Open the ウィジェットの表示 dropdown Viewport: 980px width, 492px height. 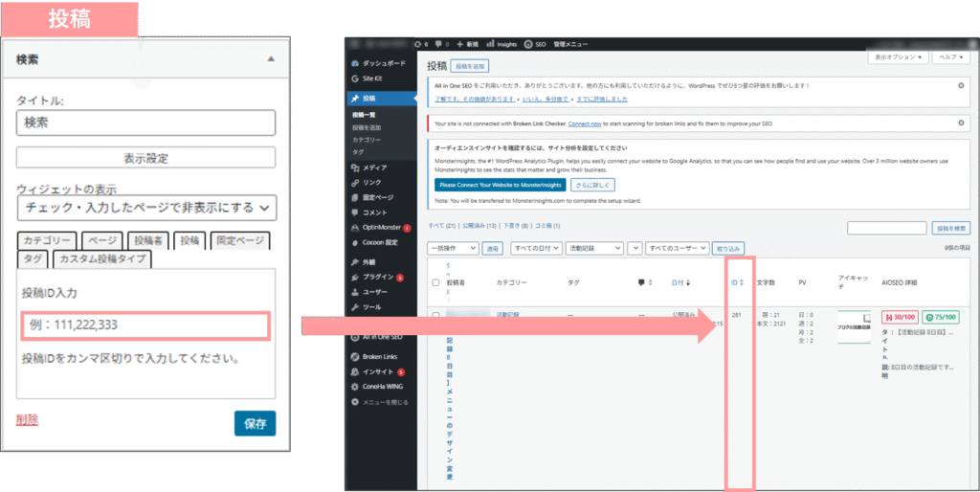pos(145,207)
